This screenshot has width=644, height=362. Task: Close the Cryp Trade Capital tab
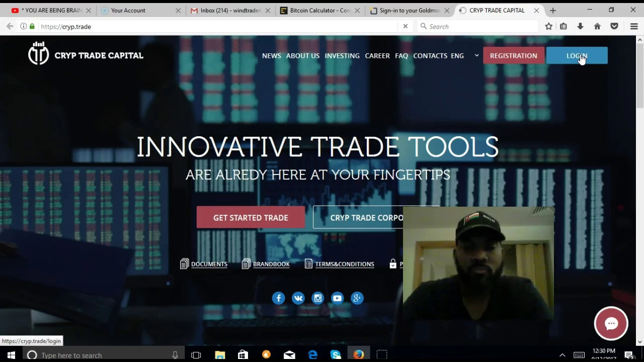[x=536, y=10]
